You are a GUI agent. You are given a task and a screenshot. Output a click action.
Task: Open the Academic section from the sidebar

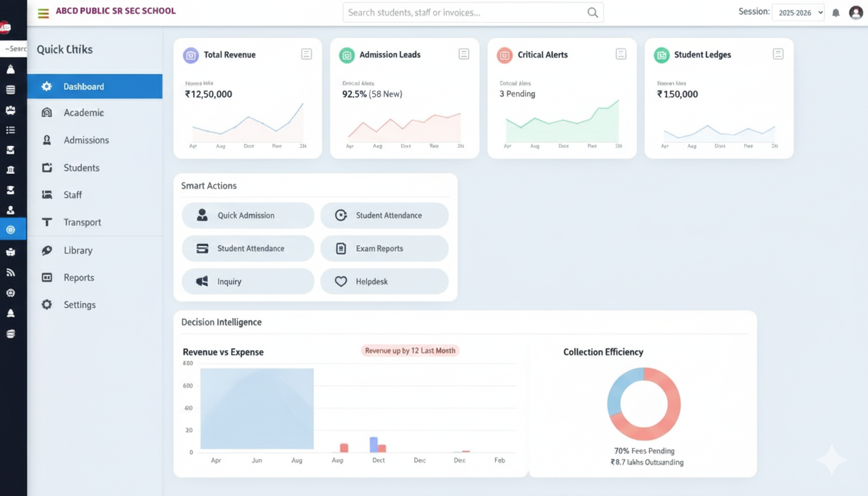point(46,112)
